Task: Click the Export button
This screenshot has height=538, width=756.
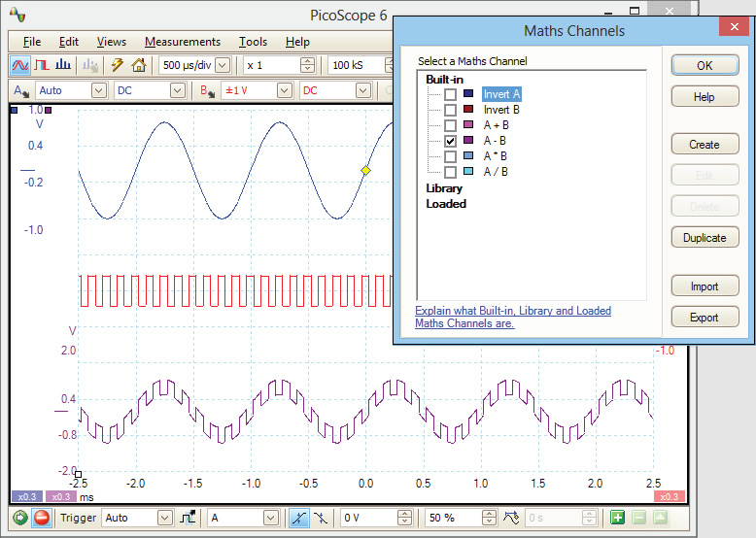Action: click(704, 318)
